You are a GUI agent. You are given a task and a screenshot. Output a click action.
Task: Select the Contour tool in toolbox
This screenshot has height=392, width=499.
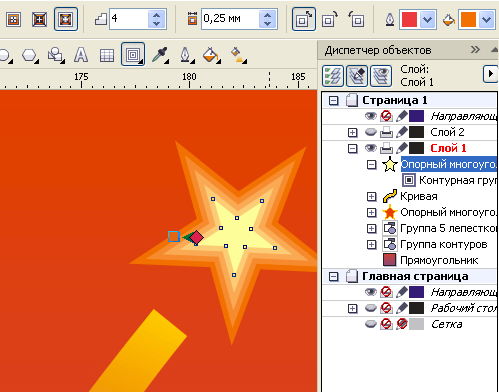(133, 54)
